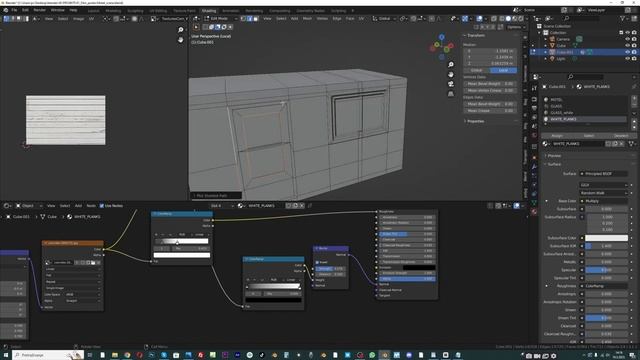Click the navigation gizmo blue Z axis
This screenshot has height=360, width=640.
point(442,37)
